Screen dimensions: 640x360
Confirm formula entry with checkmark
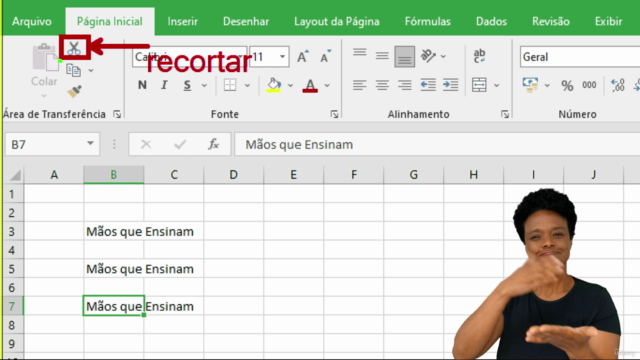click(x=180, y=144)
